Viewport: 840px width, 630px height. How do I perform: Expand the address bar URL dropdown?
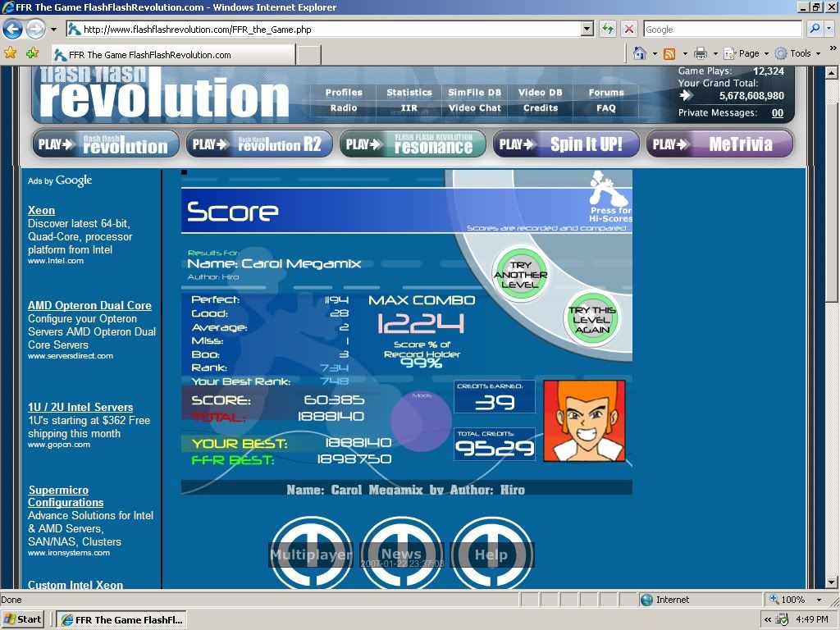coord(587,30)
